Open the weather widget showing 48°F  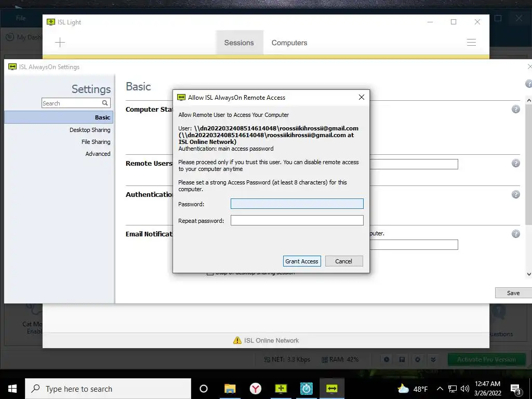coord(413,389)
